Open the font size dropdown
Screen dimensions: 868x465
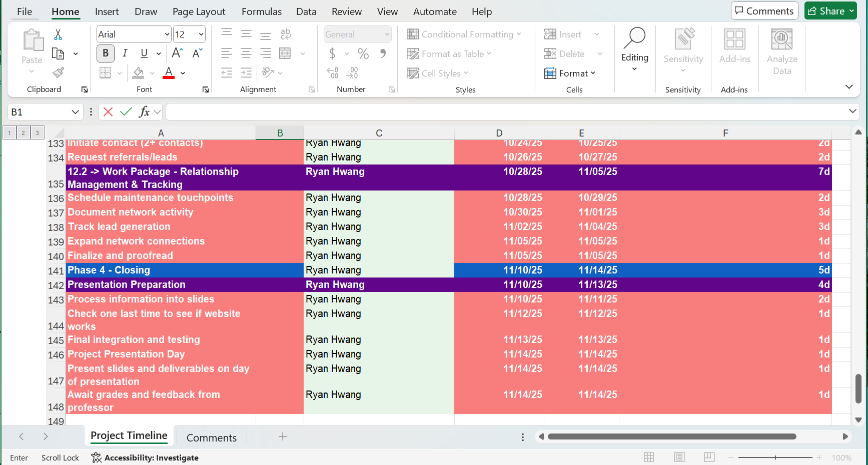(x=201, y=33)
